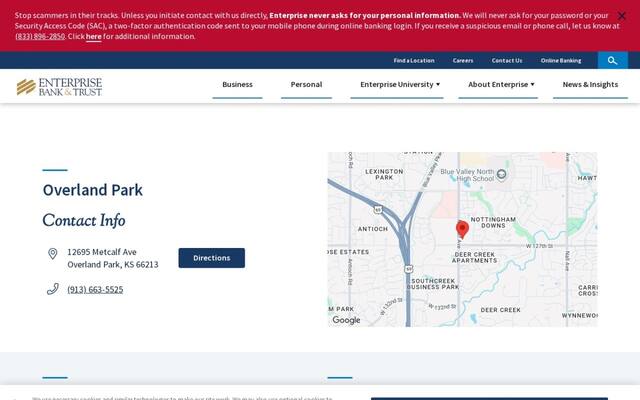Click the phone handset icon
Viewport: 640px width, 400px height.
point(53,289)
